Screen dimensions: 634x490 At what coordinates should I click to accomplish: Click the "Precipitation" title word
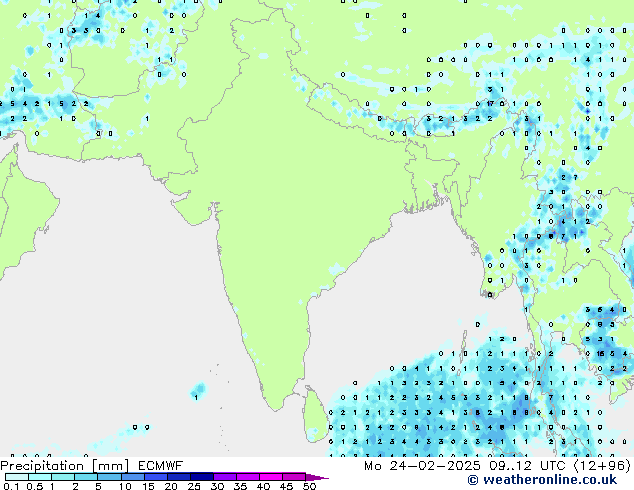pos(42,466)
